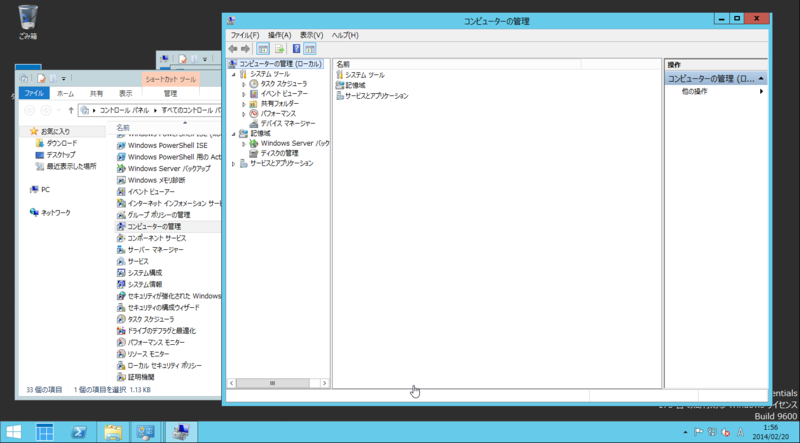The height and width of the screenshot is (443, 800).
Task: Select システム ツール in the console tree
Action: pyautogui.click(x=270, y=74)
